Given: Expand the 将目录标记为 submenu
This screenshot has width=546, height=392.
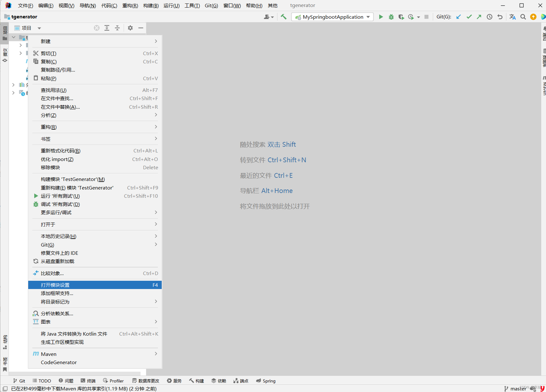Looking at the screenshot, I should pyautogui.click(x=95, y=302).
